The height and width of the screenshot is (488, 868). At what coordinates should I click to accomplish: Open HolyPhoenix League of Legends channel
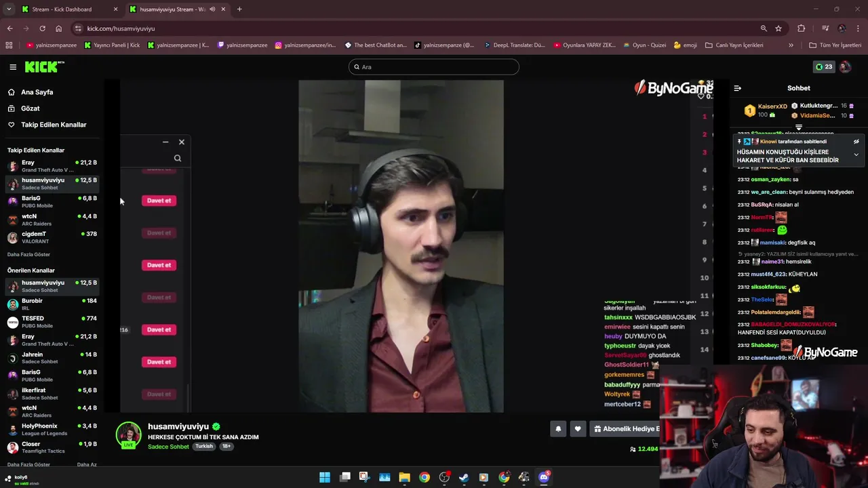tap(52, 430)
